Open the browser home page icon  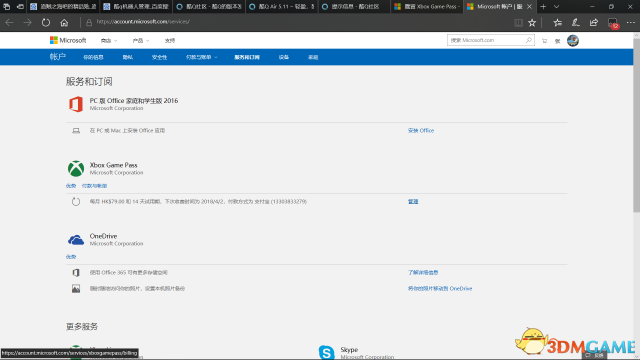point(64,22)
